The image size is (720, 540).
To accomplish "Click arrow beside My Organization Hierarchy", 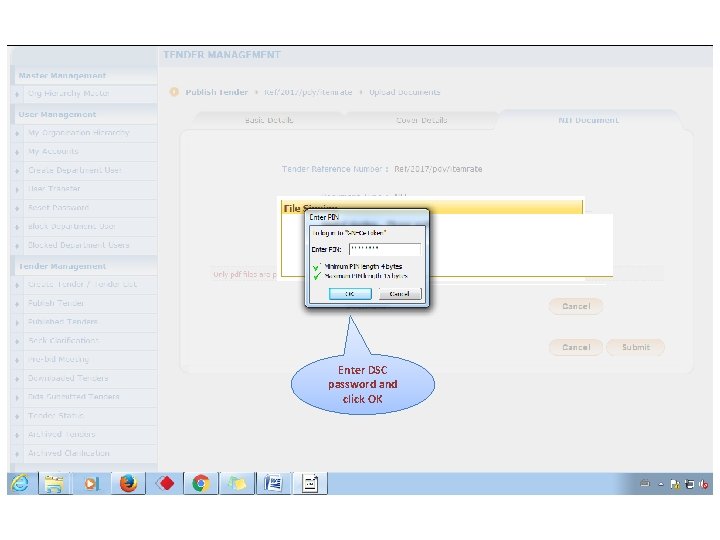I will tap(17, 134).
